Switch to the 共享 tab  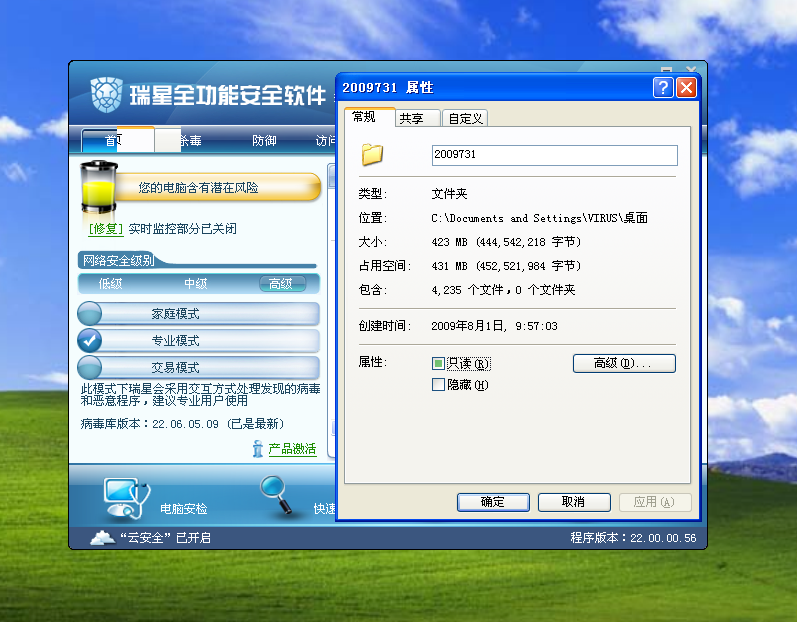417,118
